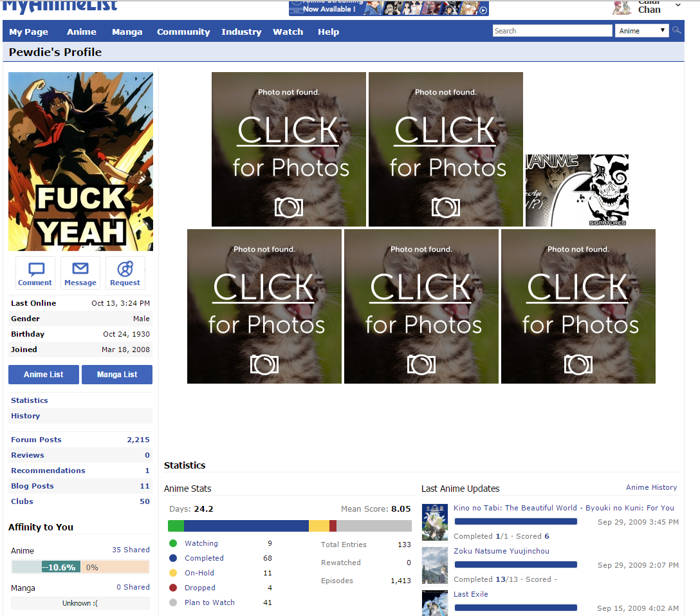Image resolution: width=700 pixels, height=616 pixels.
Task: Open the Watch menu
Action: [288, 32]
